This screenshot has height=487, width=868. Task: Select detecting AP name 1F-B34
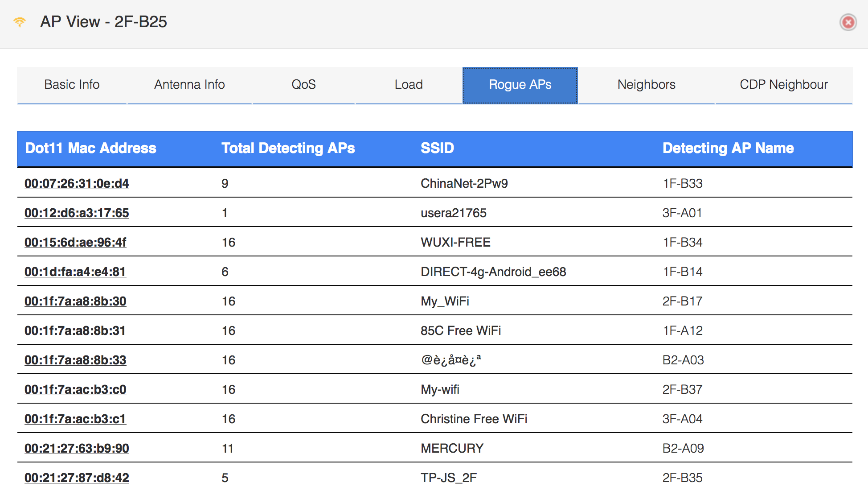pos(682,242)
